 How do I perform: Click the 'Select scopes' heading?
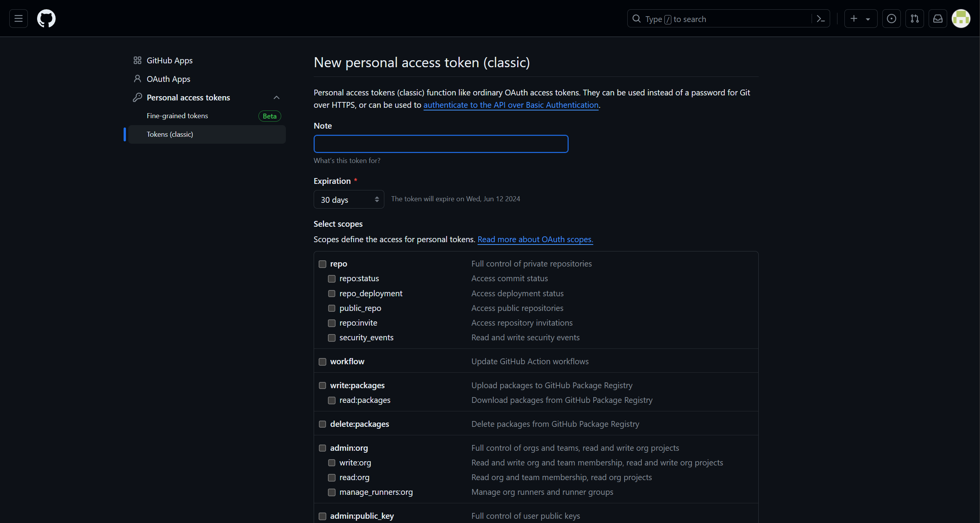[x=338, y=224]
